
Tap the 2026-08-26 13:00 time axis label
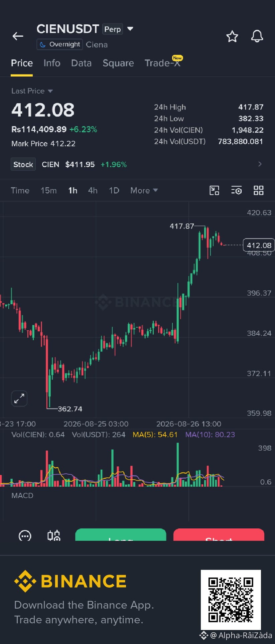[x=189, y=424]
